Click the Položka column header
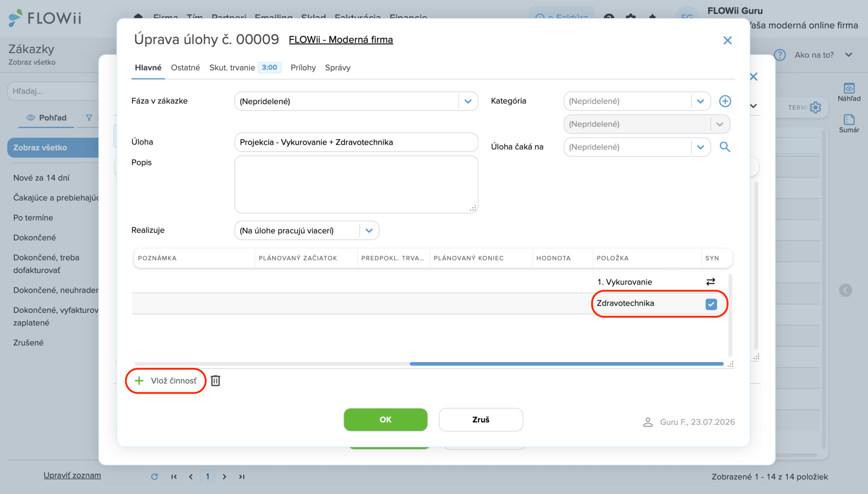The height and width of the screenshot is (494, 868). coord(647,258)
